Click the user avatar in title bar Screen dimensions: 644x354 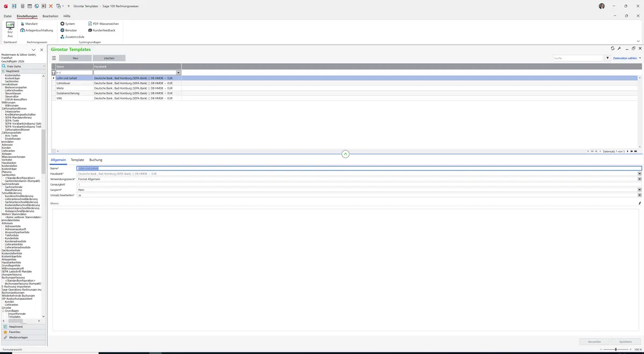click(x=602, y=6)
